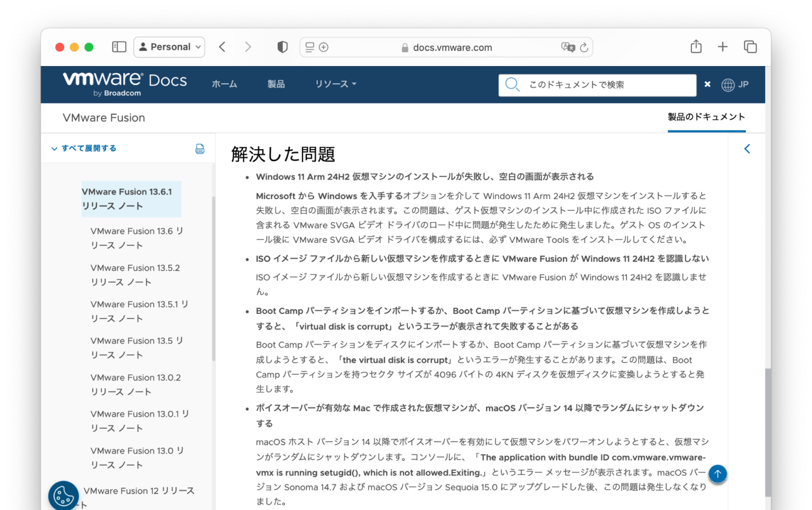Click the VMware Fusion product title
This screenshot has width=812, height=510.
coord(103,118)
